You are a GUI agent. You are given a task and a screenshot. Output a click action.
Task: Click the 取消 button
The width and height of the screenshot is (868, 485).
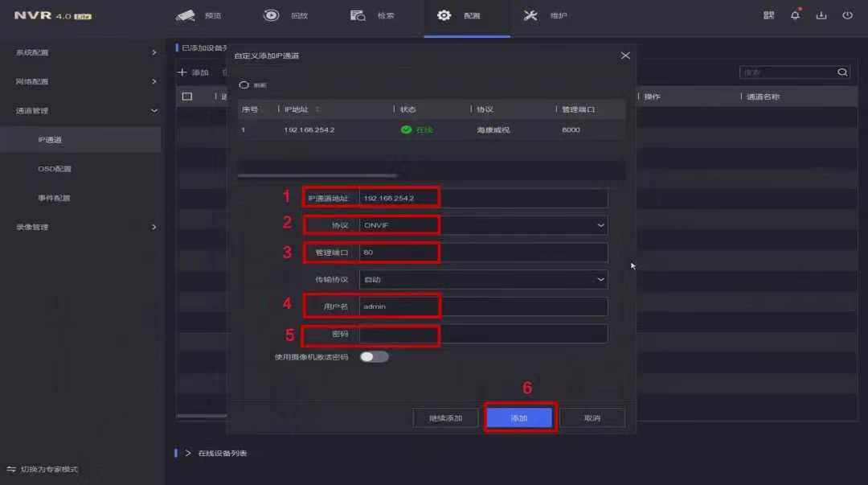pyautogui.click(x=592, y=418)
